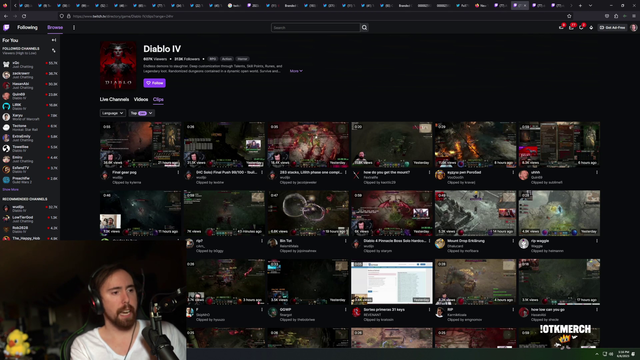Reload the page with the browser refresh button
The width and height of the screenshot is (640, 360).
point(24,16)
